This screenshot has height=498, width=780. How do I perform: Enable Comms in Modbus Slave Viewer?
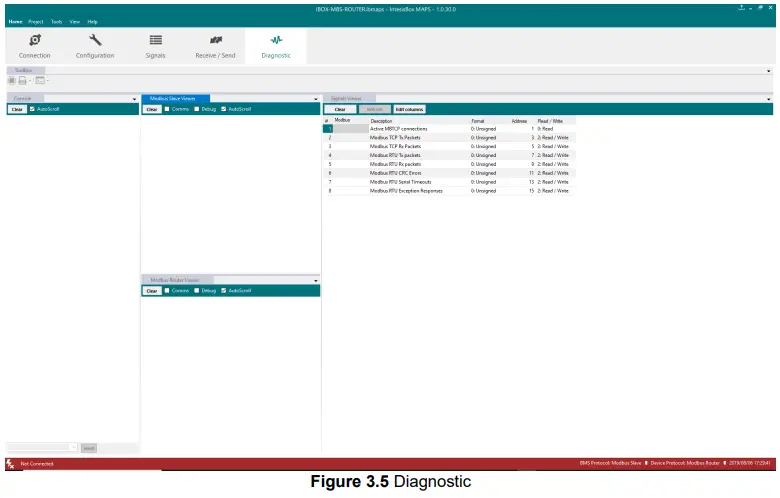coord(167,109)
